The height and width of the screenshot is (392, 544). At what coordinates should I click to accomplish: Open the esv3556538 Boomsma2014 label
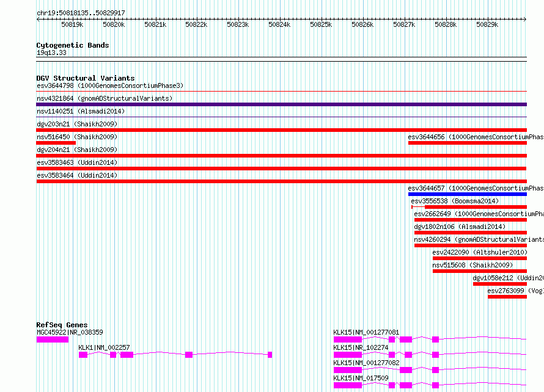tap(455, 201)
